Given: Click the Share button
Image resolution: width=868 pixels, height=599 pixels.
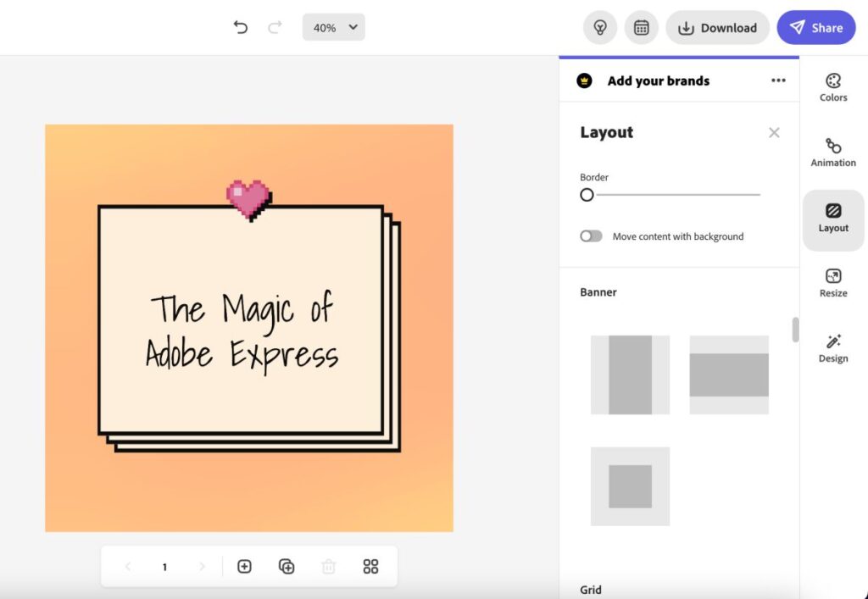Looking at the screenshot, I should [x=815, y=27].
